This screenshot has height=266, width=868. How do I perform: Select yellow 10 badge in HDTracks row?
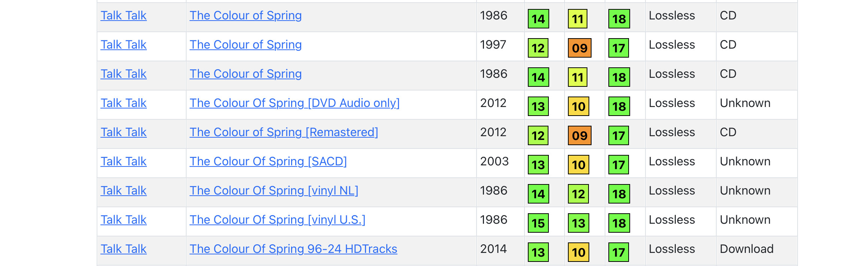578,252
